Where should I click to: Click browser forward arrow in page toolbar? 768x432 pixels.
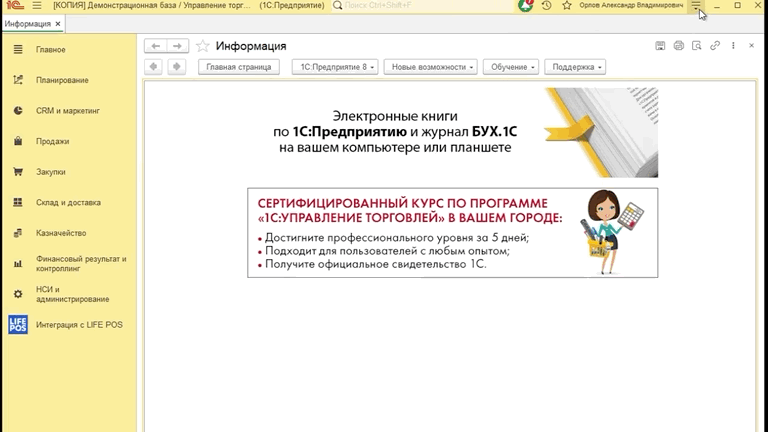click(176, 67)
